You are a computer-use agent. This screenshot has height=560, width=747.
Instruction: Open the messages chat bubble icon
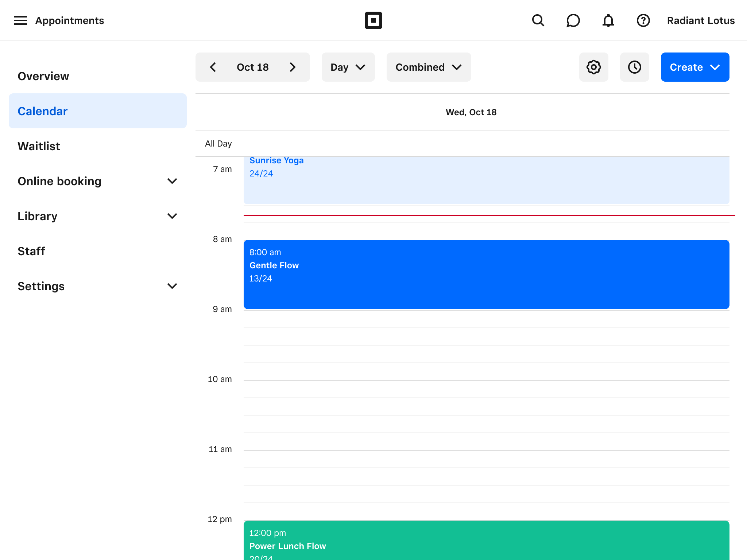(573, 20)
